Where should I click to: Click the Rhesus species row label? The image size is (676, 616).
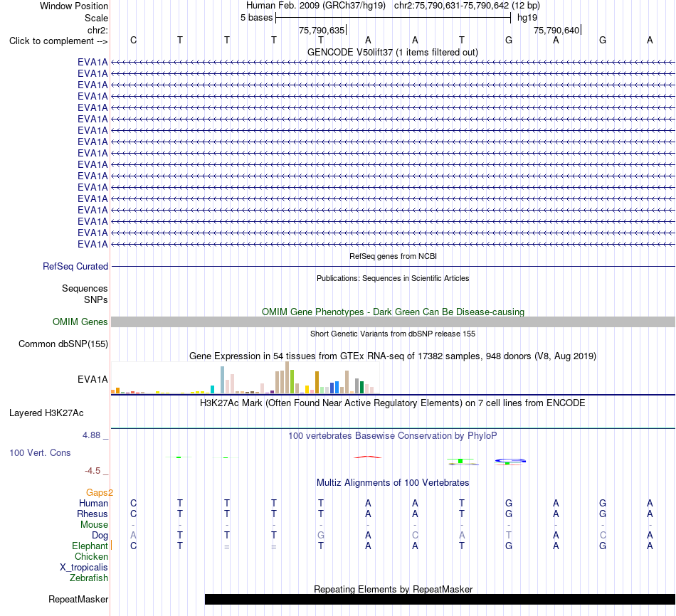[93, 514]
